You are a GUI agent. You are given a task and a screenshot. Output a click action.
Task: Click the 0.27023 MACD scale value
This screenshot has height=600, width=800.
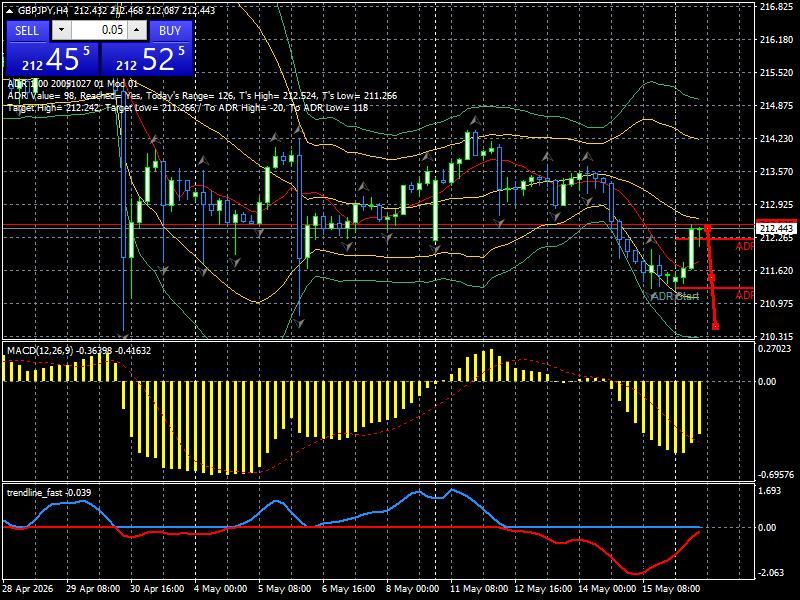[x=774, y=348]
